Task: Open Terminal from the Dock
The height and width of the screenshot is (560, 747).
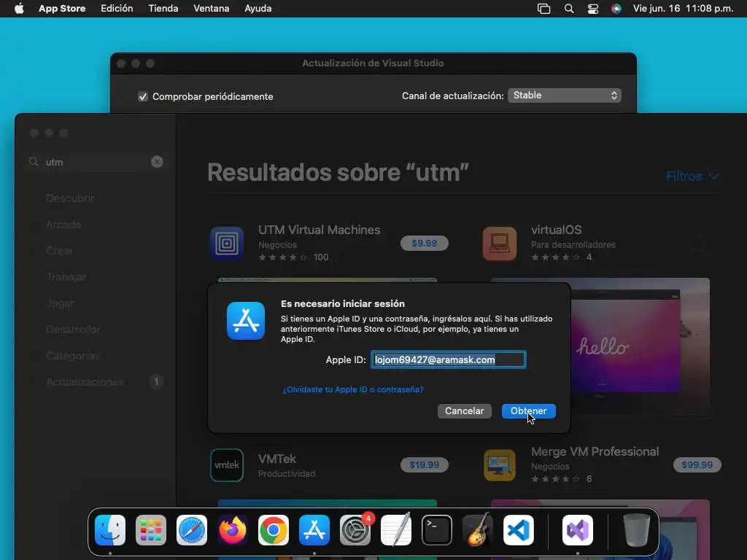Action: 437,530
